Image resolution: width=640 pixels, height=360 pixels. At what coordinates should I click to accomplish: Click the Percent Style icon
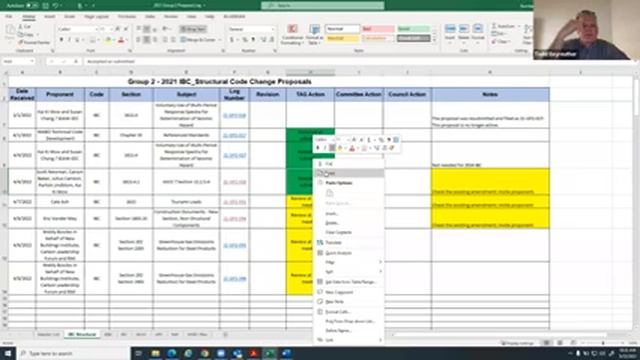pyautogui.click(x=244, y=40)
